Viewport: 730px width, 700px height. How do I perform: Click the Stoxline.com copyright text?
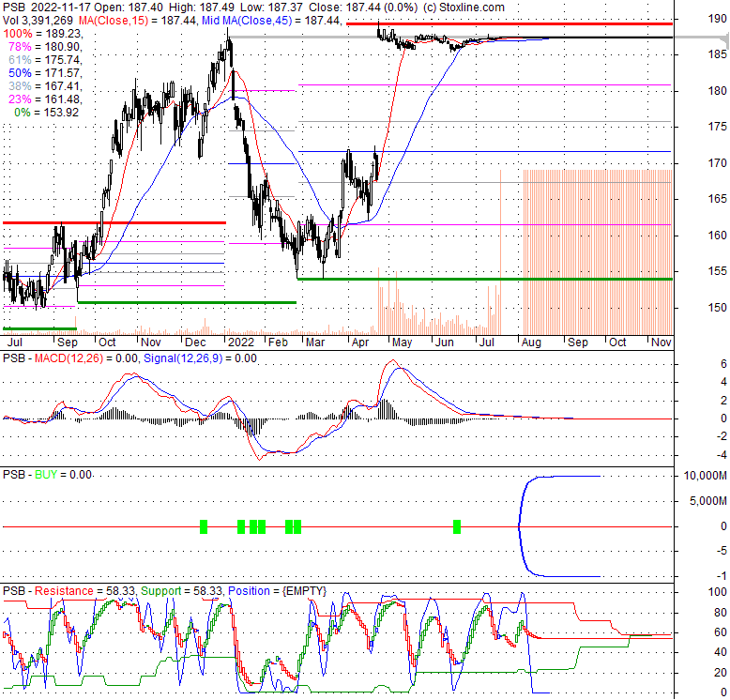click(453, 7)
